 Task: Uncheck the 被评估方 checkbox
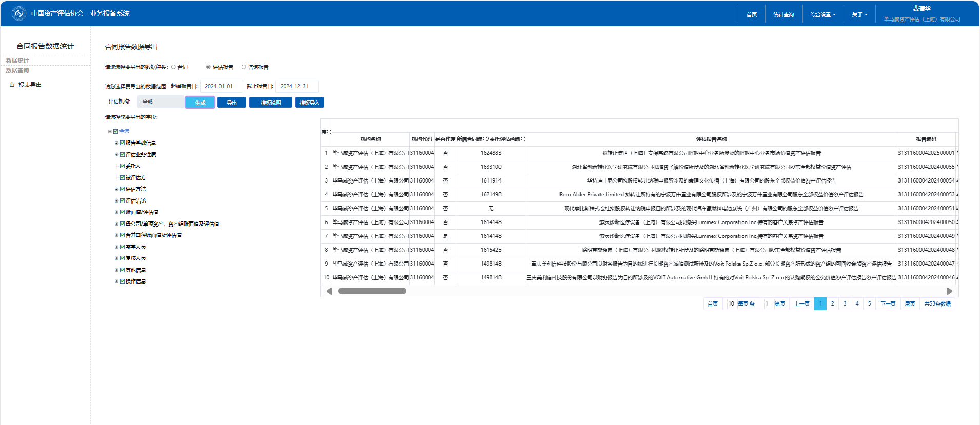point(122,178)
